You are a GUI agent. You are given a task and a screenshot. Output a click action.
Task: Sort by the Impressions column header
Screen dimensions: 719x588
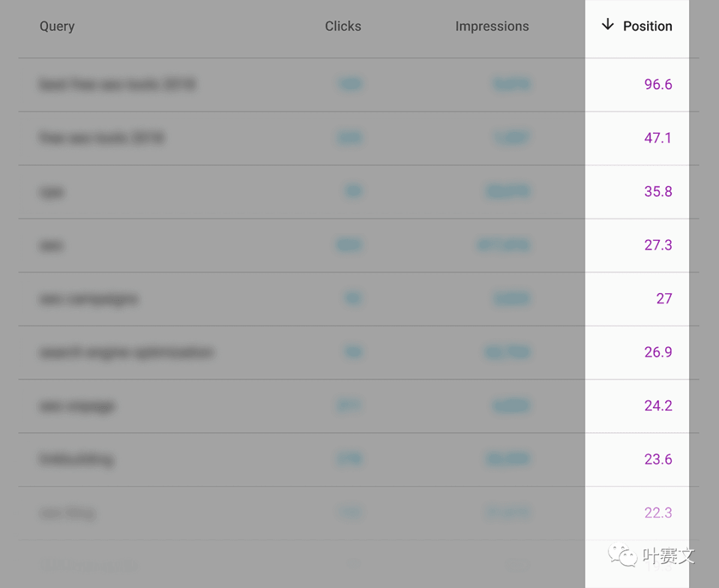(492, 27)
